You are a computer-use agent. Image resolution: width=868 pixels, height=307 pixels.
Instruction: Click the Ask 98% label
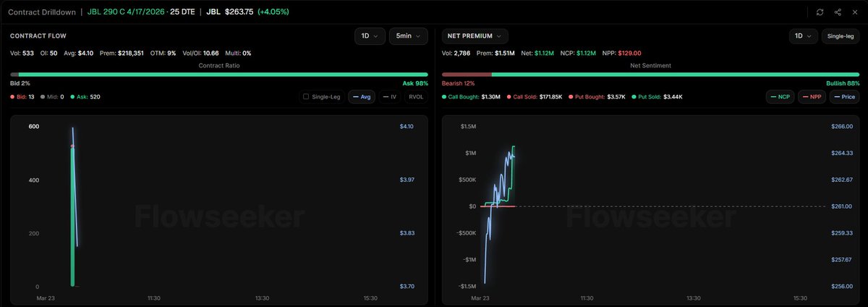[x=415, y=83]
